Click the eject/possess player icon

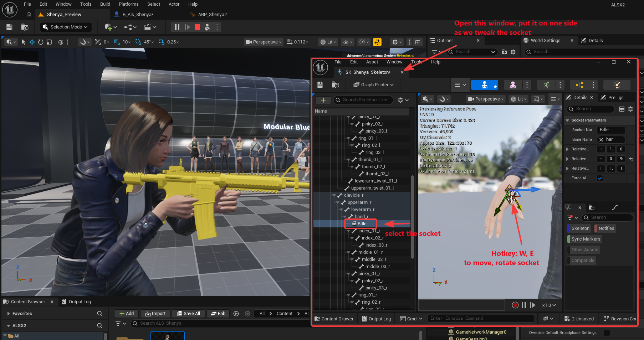(x=207, y=27)
